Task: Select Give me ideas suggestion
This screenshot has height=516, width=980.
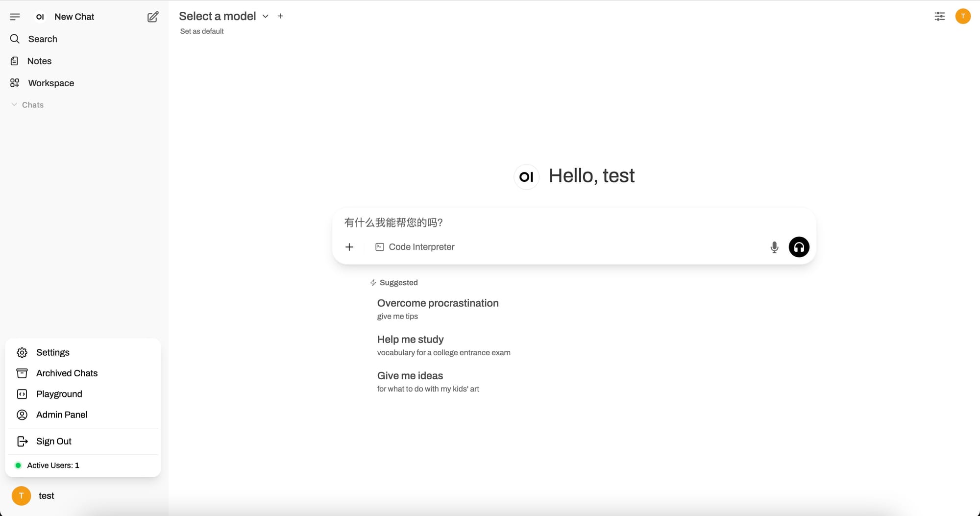Action: 428,382
